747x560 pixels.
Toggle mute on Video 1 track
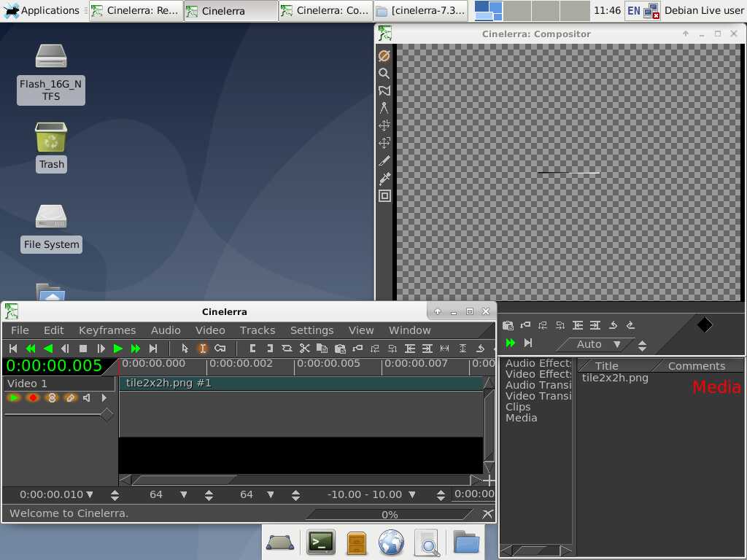click(x=87, y=397)
